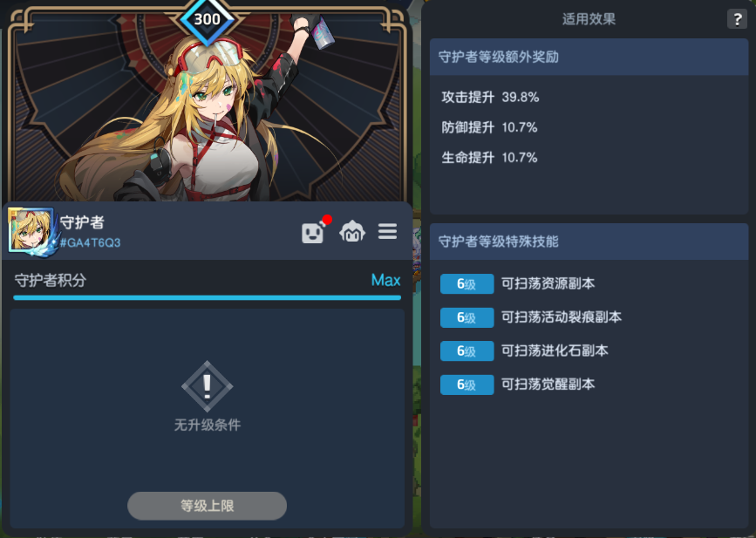Screen dimensions: 756x538
Task: Click the monkey face profile icon
Action: [352, 231]
